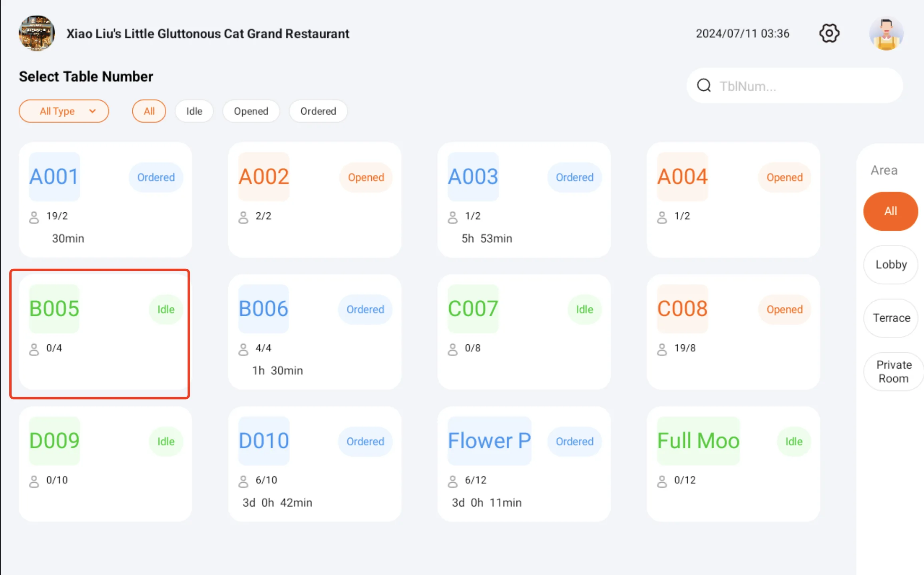The image size is (924, 575).
Task: Select the All area button
Action: pyautogui.click(x=890, y=211)
